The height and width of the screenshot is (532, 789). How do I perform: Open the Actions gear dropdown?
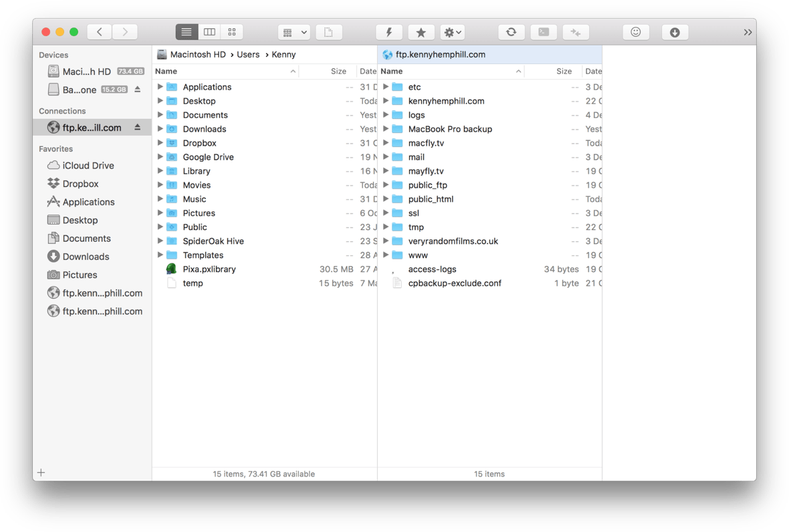point(452,31)
